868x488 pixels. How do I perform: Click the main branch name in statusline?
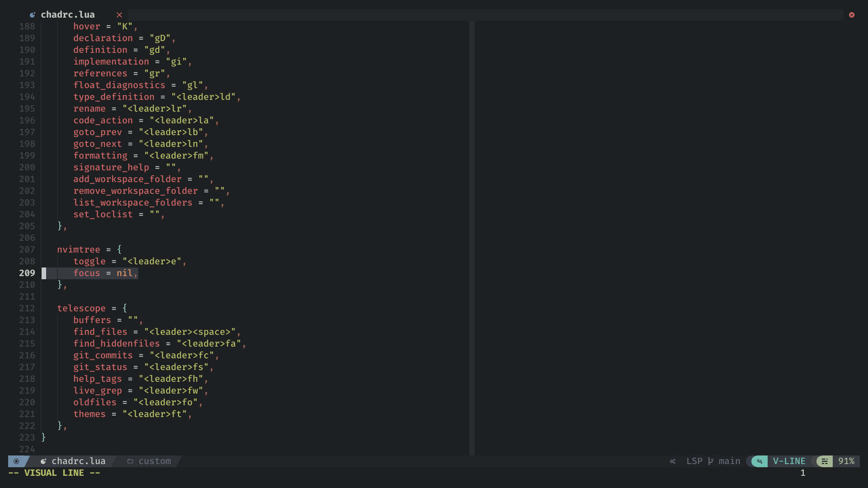click(x=728, y=461)
